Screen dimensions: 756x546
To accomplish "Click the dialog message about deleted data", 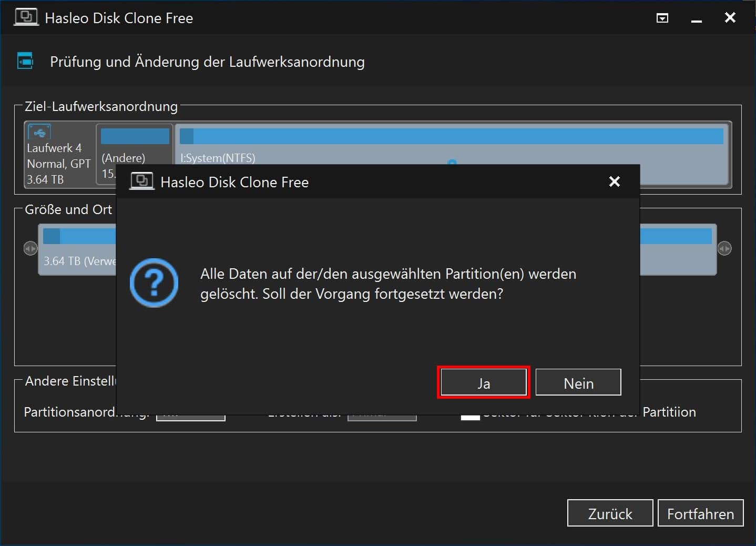I will tap(388, 284).
